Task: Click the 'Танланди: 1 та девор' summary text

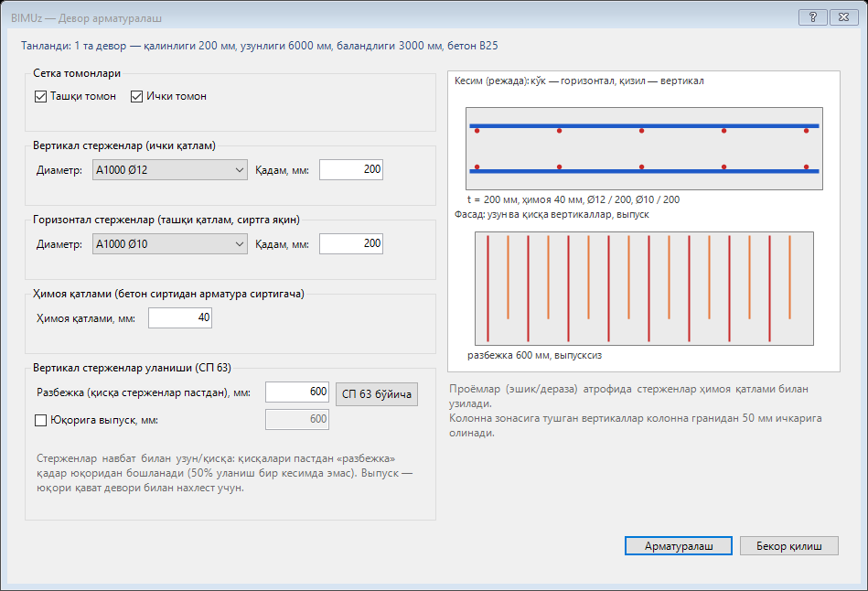Action: [x=260, y=46]
